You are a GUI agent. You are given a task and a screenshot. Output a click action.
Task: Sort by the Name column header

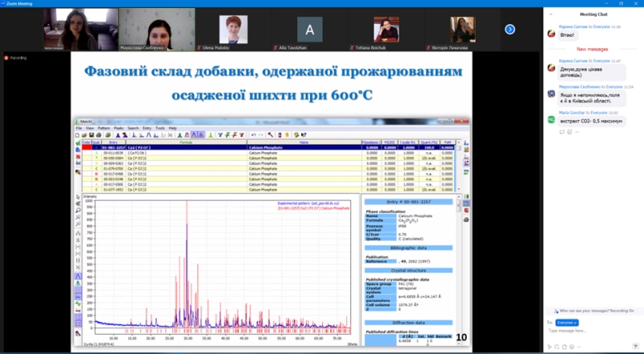[x=304, y=142]
